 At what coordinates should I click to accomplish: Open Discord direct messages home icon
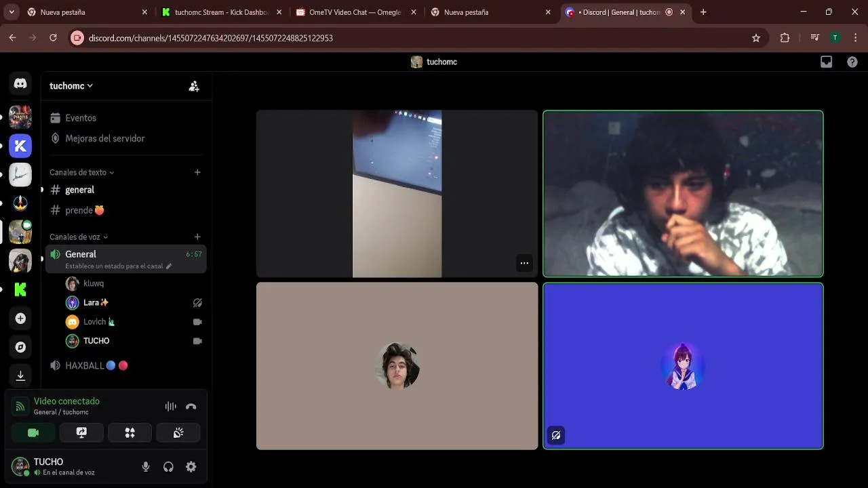coord(20,83)
